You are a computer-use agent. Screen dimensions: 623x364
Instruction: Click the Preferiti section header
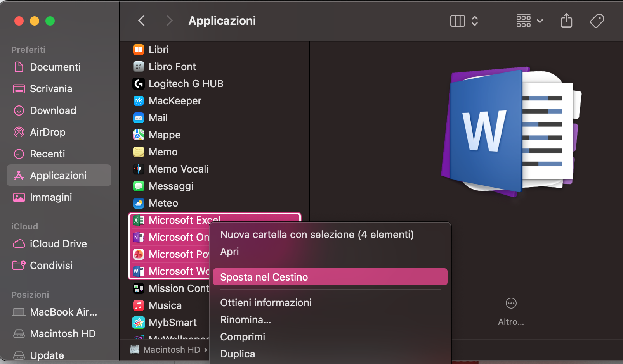(x=28, y=50)
